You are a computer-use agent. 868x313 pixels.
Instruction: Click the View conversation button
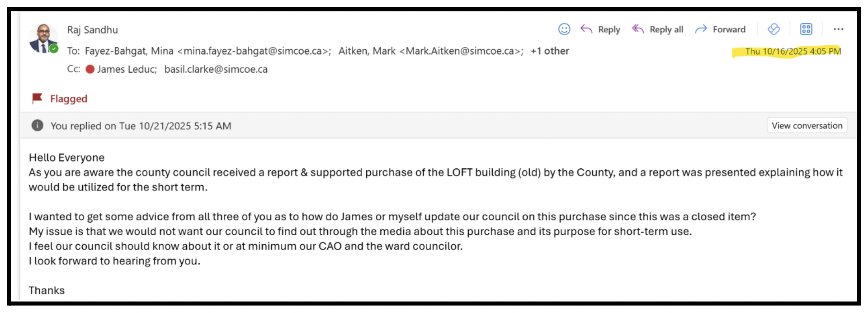click(807, 126)
